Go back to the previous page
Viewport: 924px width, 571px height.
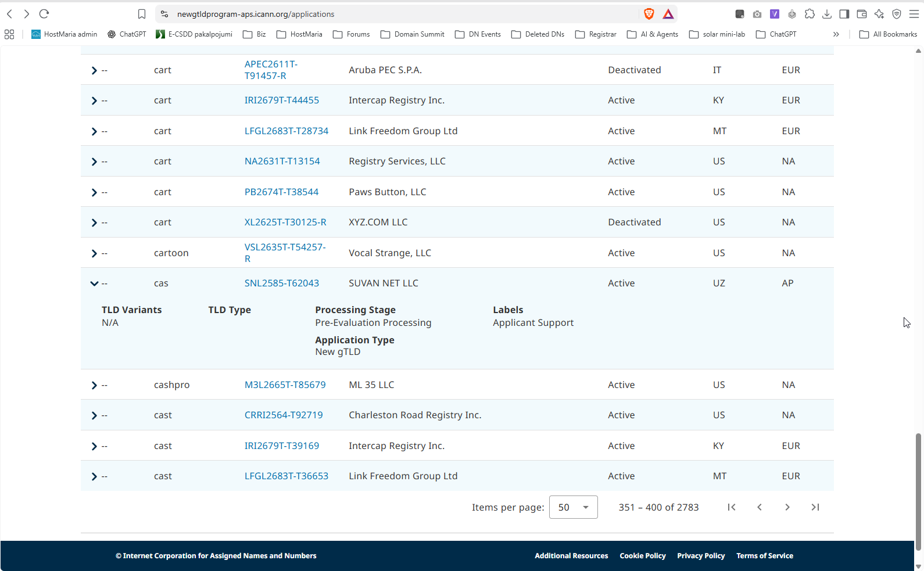(x=10, y=14)
